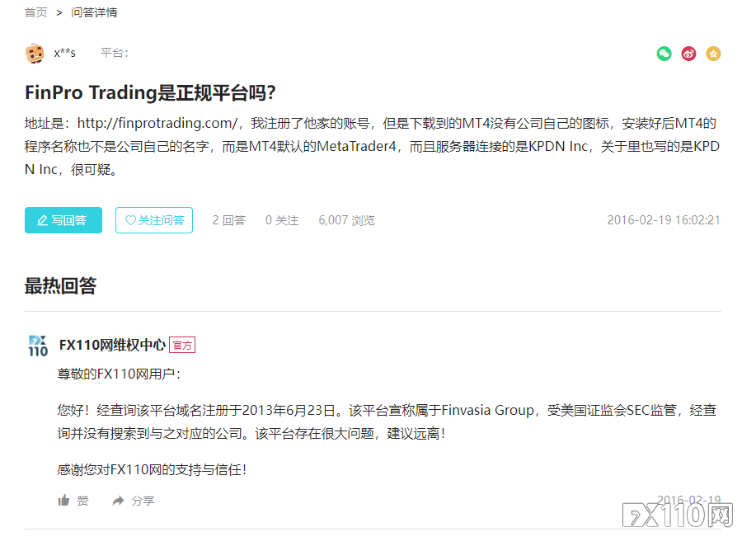Click the 分享 share arrow icon

[x=118, y=501]
